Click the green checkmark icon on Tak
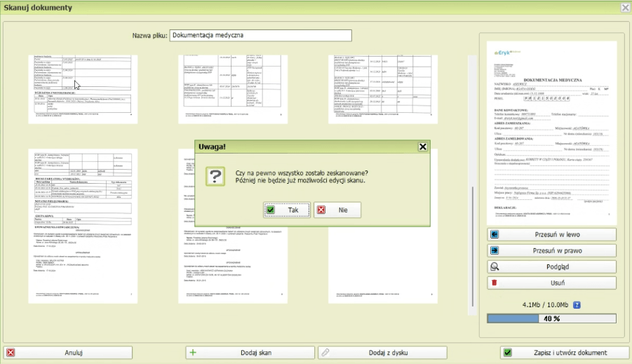This screenshot has height=364, width=632. (x=271, y=210)
